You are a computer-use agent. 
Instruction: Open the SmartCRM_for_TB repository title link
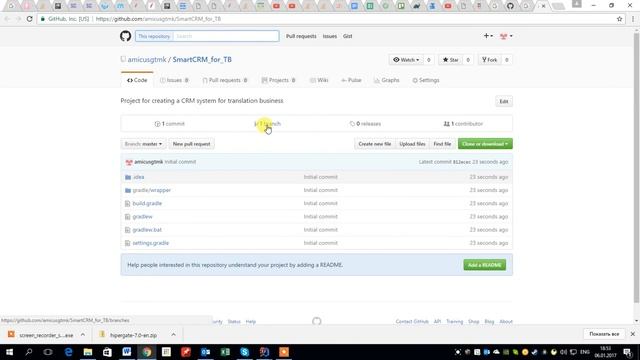click(202, 60)
